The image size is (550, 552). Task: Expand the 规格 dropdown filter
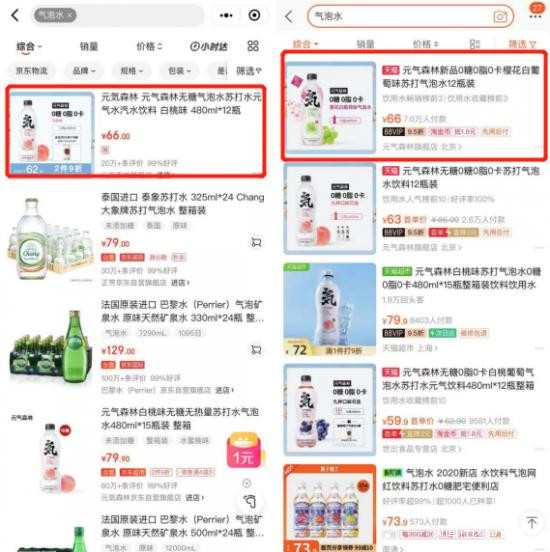(x=132, y=71)
